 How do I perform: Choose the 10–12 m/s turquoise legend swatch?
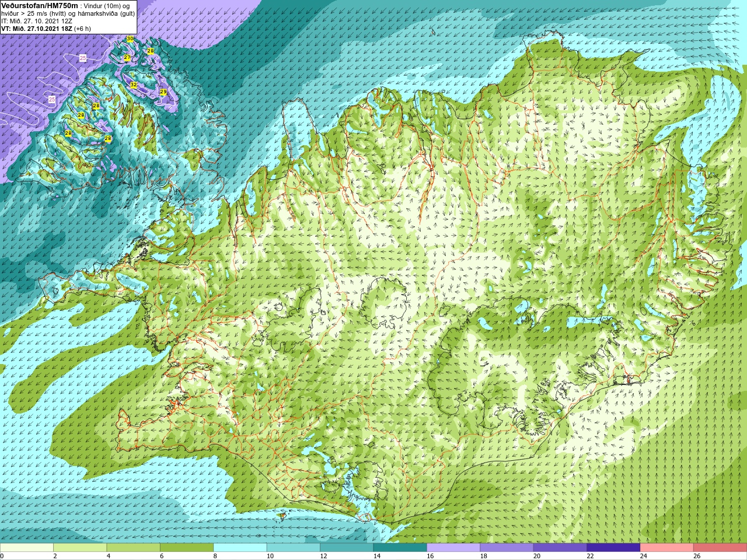click(294, 548)
